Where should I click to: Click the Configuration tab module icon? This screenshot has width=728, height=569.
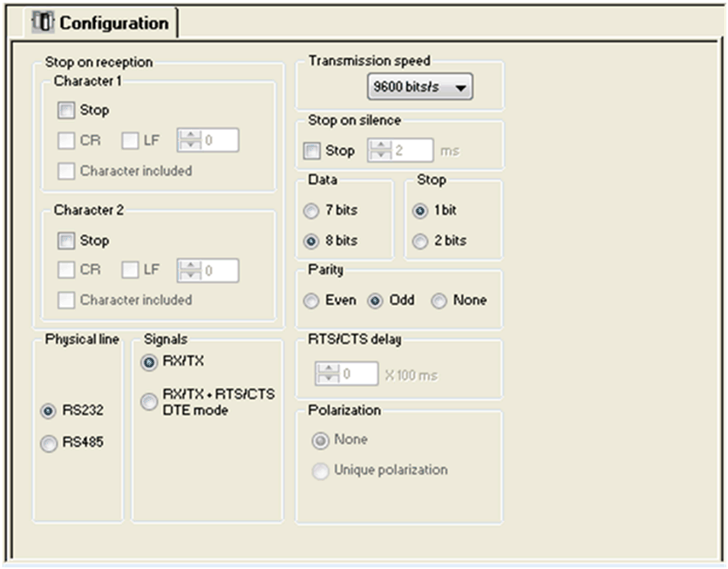(43, 22)
